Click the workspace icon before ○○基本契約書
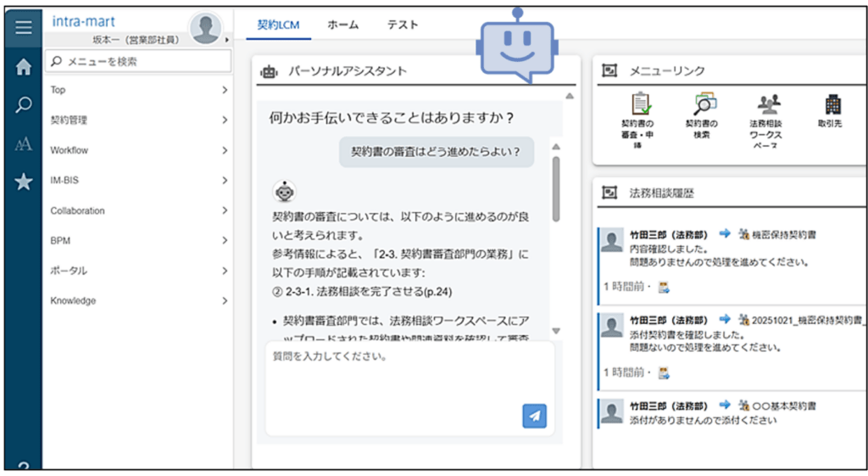The width and height of the screenshot is (868, 476). pyautogui.click(x=743, y=406)
